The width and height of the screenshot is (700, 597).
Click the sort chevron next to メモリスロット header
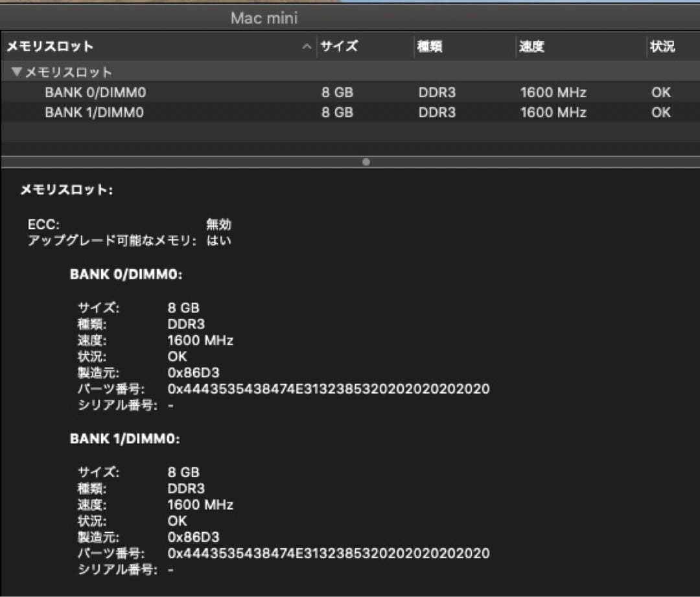[306, 46]
